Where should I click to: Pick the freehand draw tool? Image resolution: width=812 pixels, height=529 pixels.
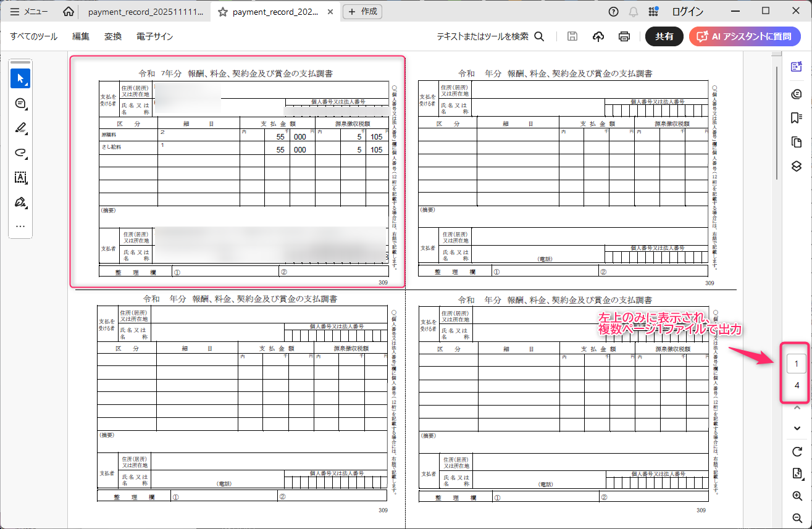[x=20, y=153]
